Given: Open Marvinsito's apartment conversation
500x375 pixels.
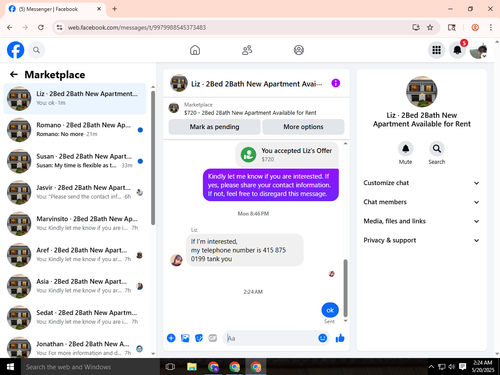Looking at the screenshot, I should [75, 223].
